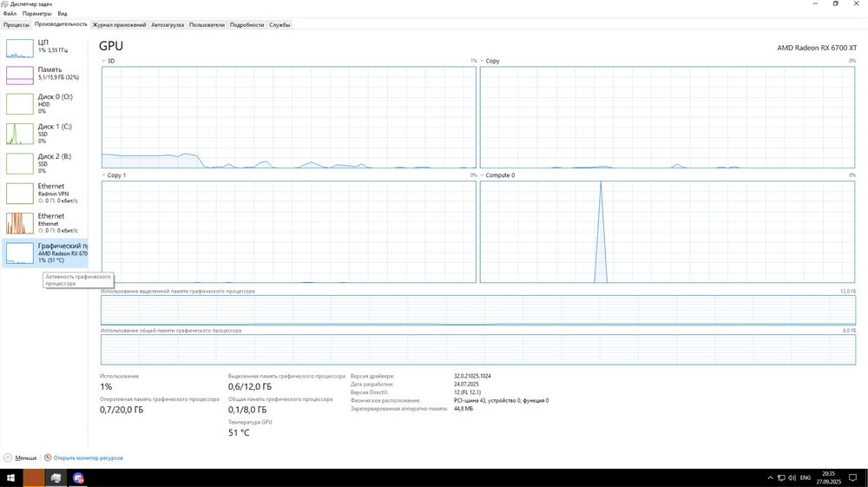Click the GPU memory value 0,7/20,0 ГБ

coord(122,410)
